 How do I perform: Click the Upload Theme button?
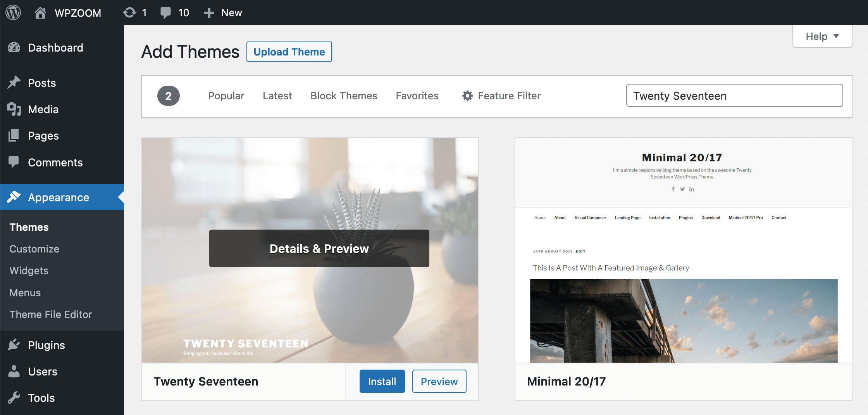coord(289,52)
